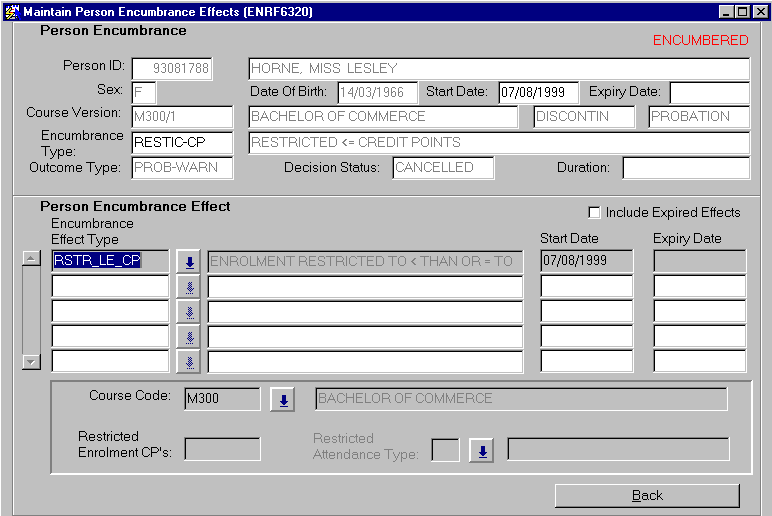Open the Restricted Attendance Type lookup arrow
The image size is (772, 516).
tap(482, 451)
